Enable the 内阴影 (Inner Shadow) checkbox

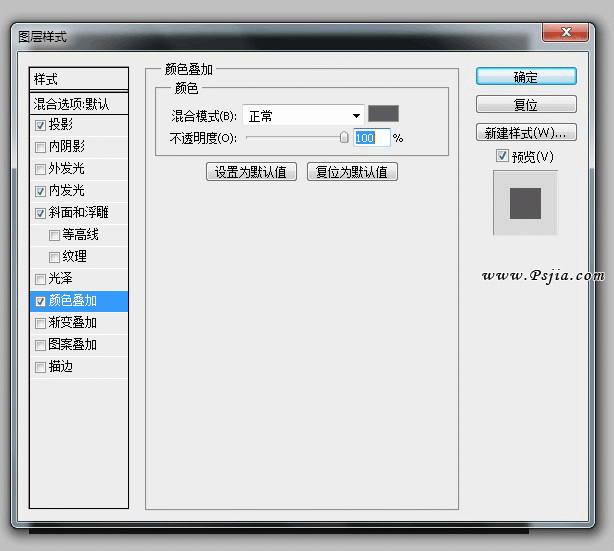click(40, 147)
